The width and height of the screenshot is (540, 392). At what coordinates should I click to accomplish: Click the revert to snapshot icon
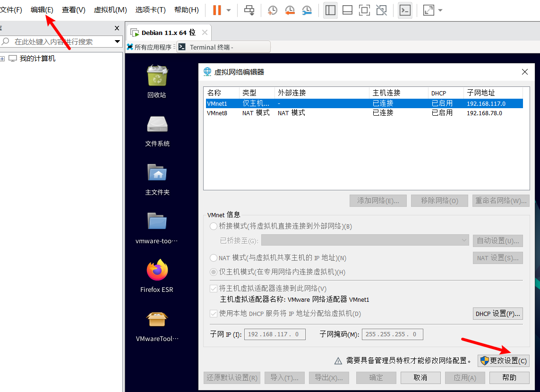[x=290, y=10]
